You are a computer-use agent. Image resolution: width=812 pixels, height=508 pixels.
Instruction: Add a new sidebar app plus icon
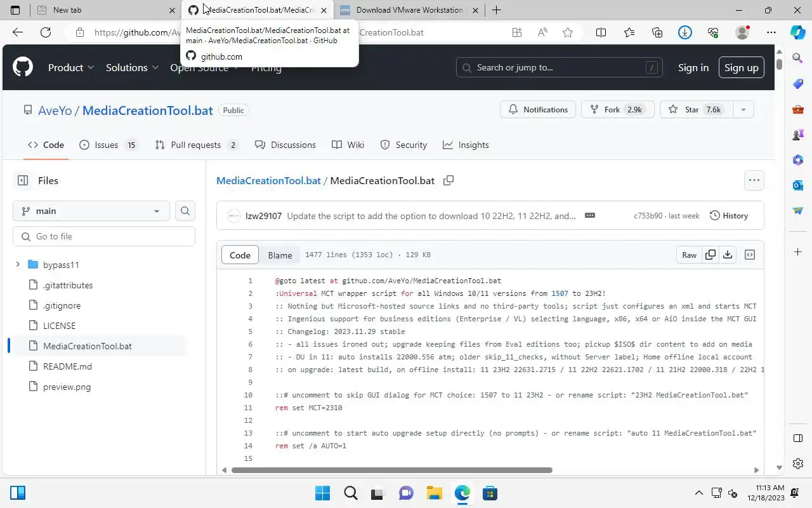click(798, 252)
